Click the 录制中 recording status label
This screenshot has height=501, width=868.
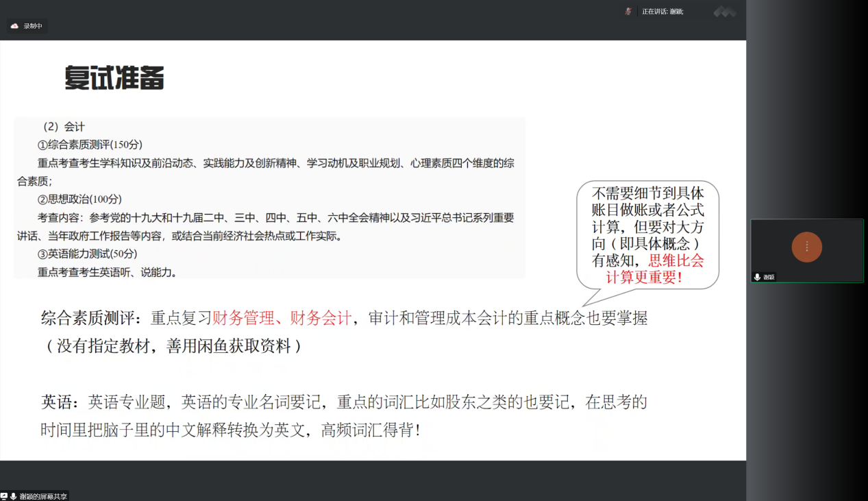tap(33, 26)
